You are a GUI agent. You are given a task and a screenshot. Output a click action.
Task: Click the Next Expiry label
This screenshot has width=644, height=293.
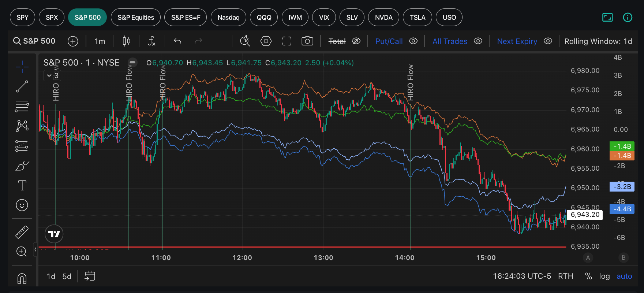point(517,41)
